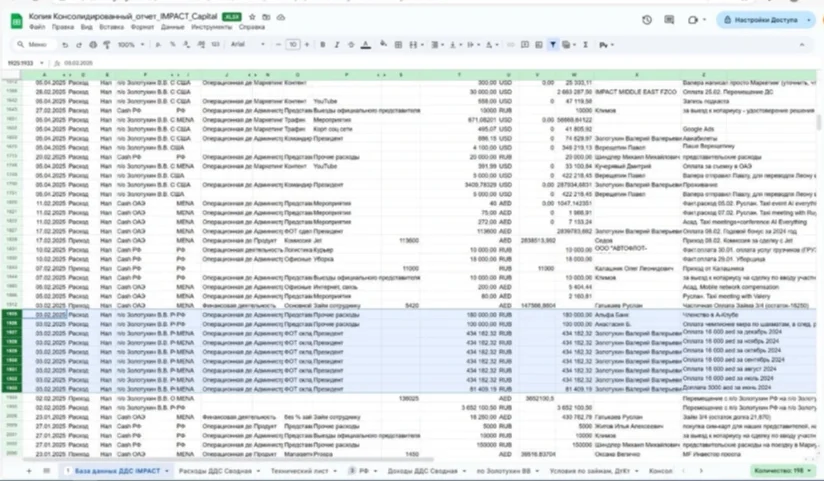Open the functions sigma menu
Screen dimensions: 824x481
(585, 45)
